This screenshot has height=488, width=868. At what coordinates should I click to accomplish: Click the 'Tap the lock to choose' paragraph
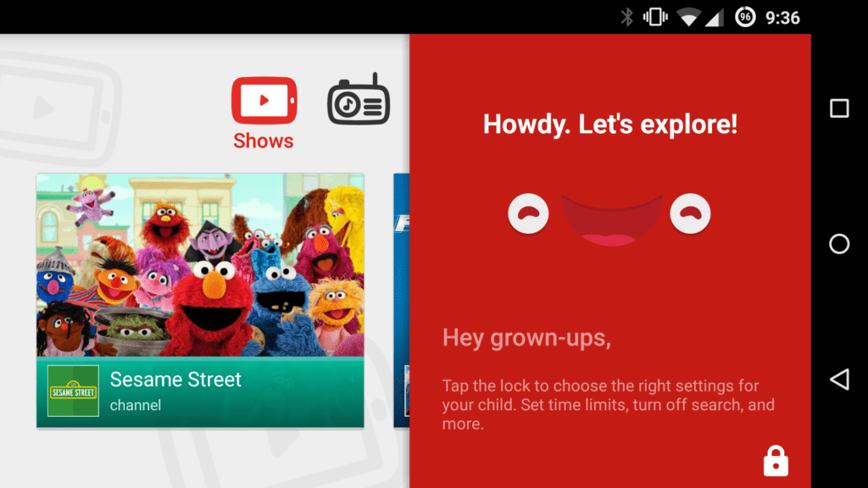608,404
